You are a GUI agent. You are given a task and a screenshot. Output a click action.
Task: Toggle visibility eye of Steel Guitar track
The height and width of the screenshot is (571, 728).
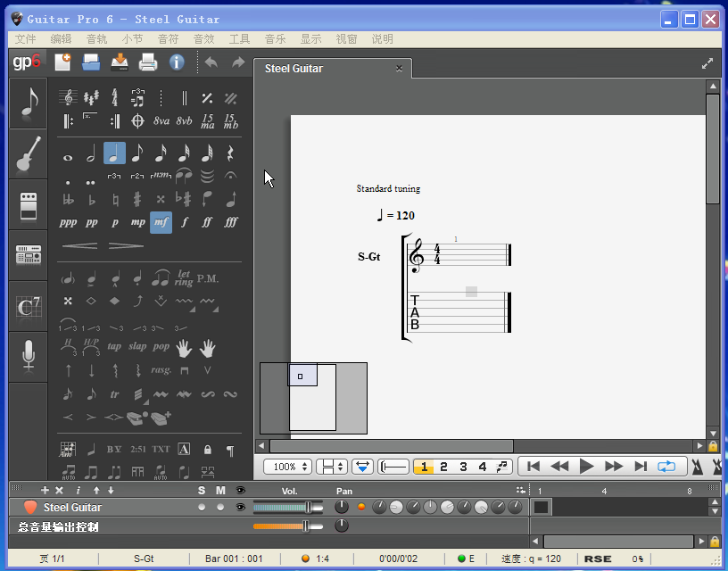241,507
